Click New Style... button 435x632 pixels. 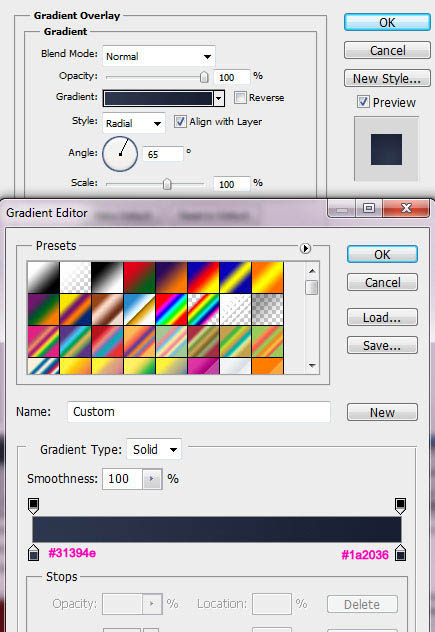pos(387,78)
